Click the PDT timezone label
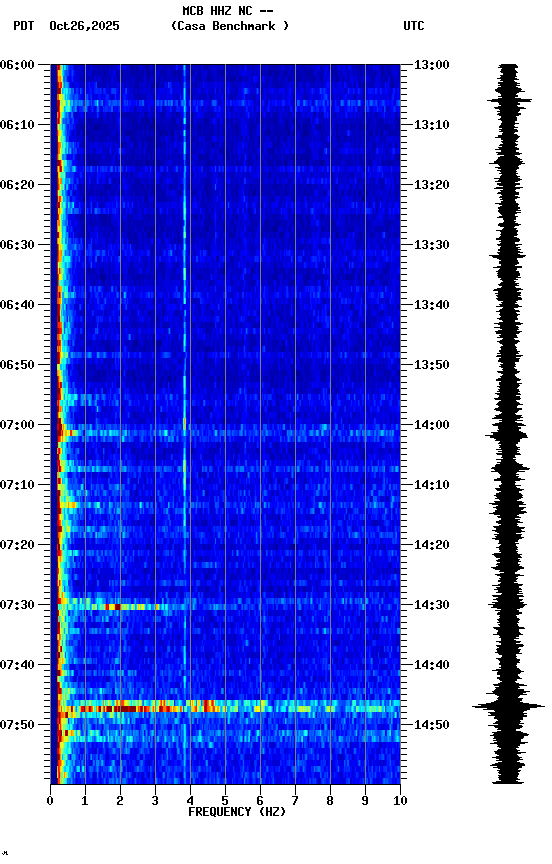Image resolution: width=552 pixels, height=864 pixels. (24, 26)
